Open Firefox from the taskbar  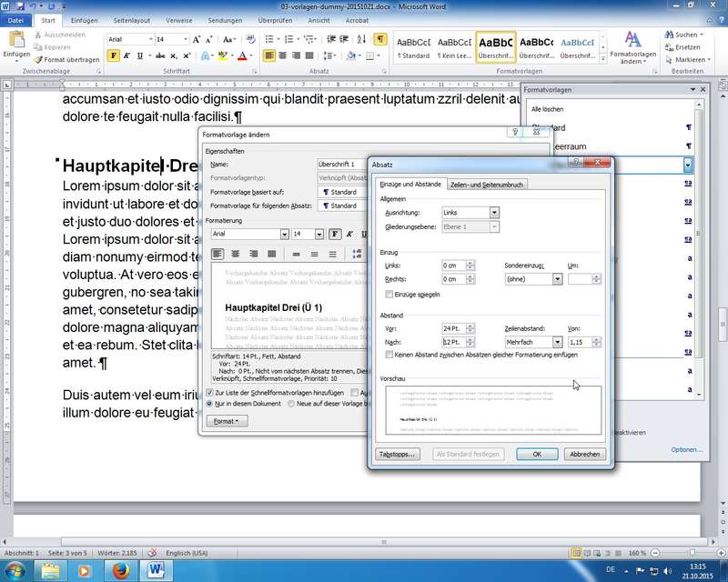coord(120,569)
